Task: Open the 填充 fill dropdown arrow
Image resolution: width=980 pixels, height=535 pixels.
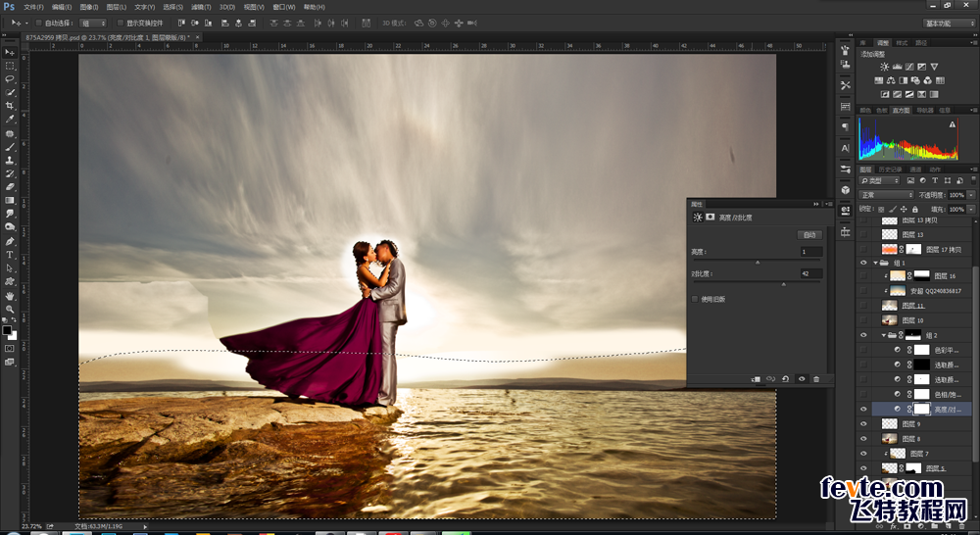Action: tap(971, 210)
